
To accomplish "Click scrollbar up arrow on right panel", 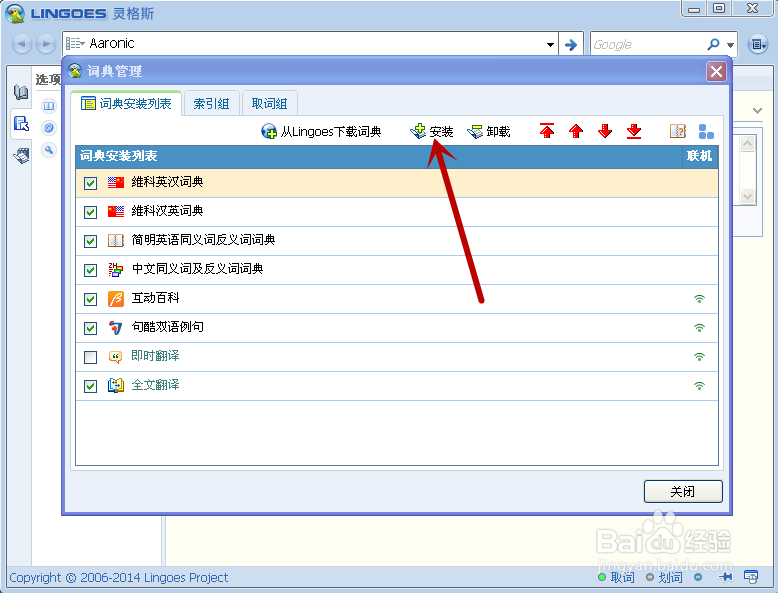I will 747,144.
